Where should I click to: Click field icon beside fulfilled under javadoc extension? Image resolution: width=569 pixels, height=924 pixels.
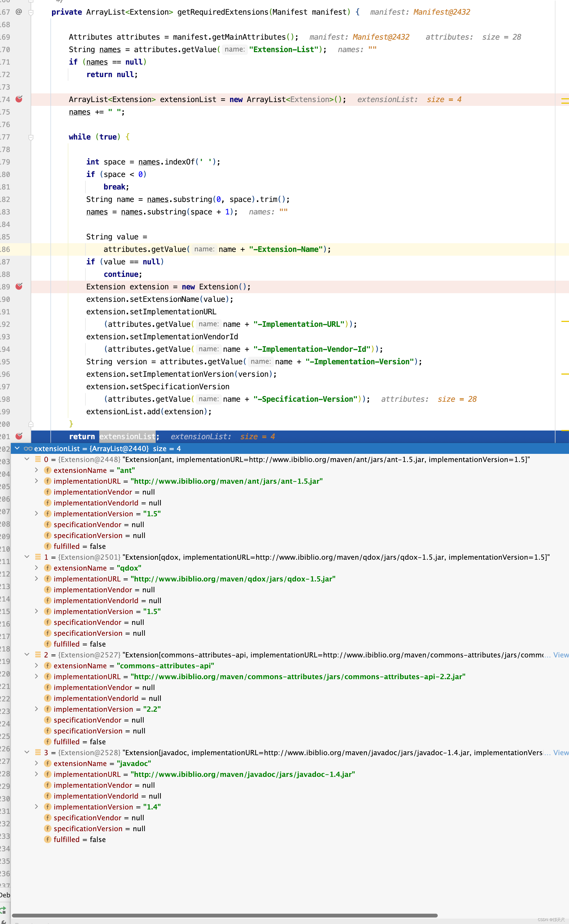(47, 839)
